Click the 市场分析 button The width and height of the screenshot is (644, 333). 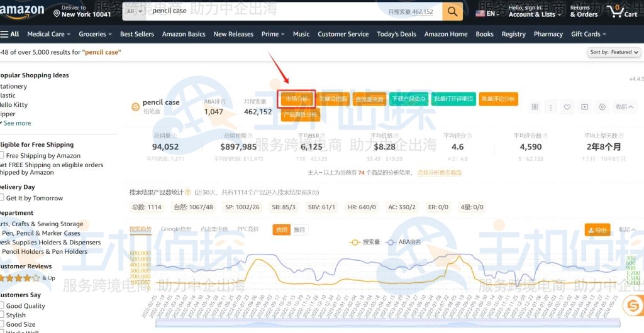coord(297,99)
